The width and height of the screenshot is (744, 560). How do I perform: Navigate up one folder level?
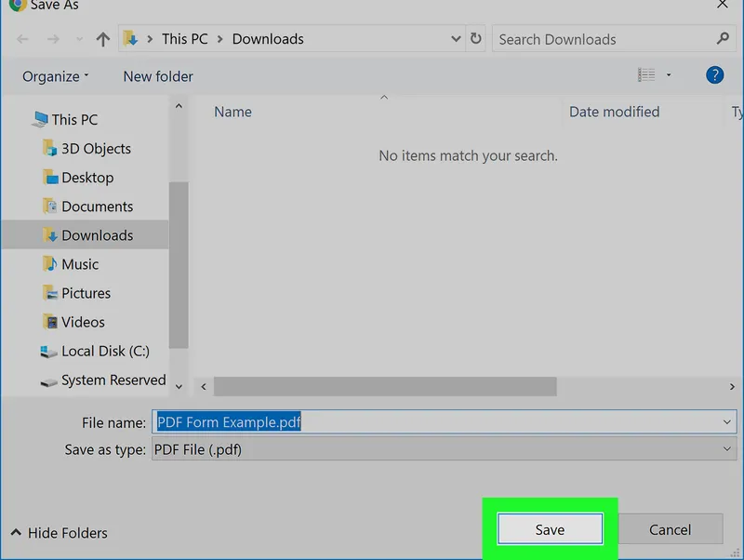[x=102, y=39]
